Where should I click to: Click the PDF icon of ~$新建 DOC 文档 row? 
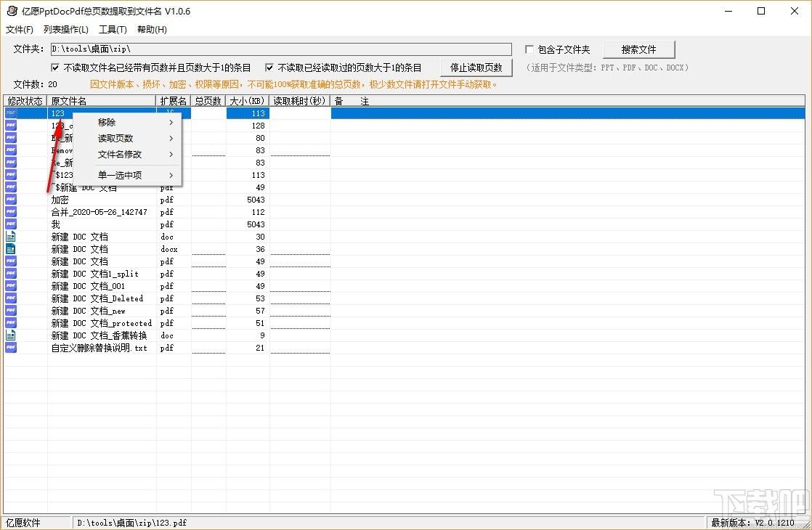11,187
